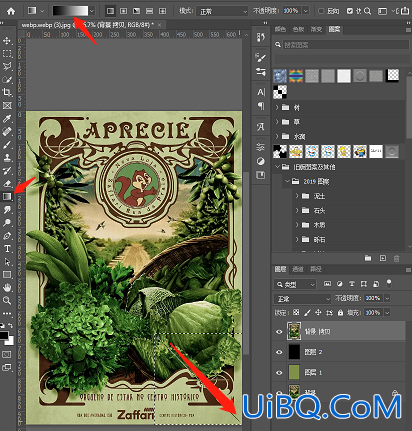Image resolution: width=412 pixels, height=431 pixels.
Task: Hide the 图层 1 layer
Action: (x=279, y=373)
